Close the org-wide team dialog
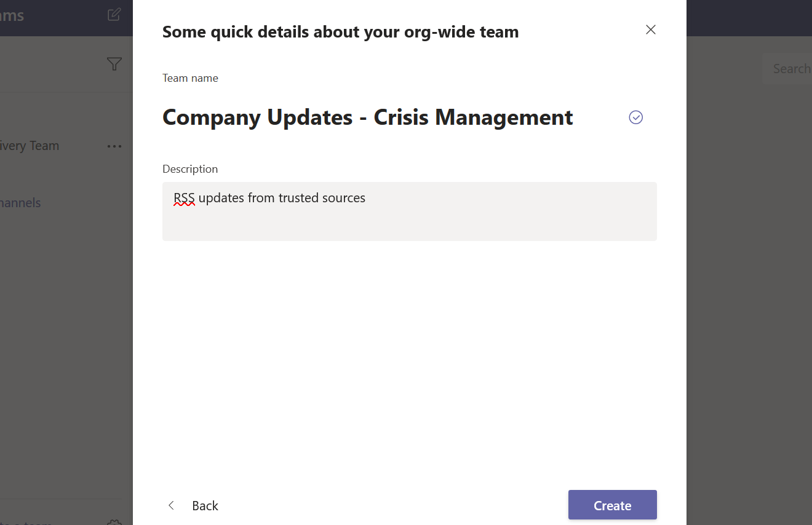Image resolution: width=812 pixels, height=525 pixels. click(x=650, y=30)
